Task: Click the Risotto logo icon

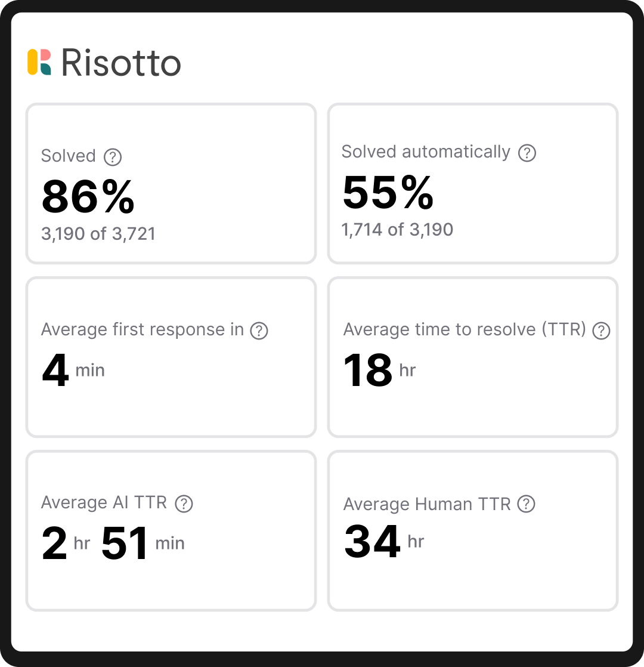Action: (x=40, y=61)
